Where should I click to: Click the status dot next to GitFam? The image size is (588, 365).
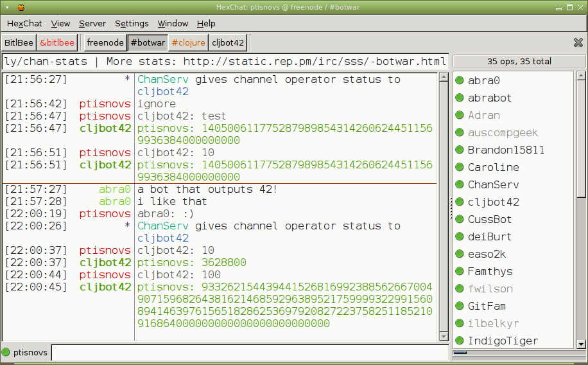(x=460, y=306)
